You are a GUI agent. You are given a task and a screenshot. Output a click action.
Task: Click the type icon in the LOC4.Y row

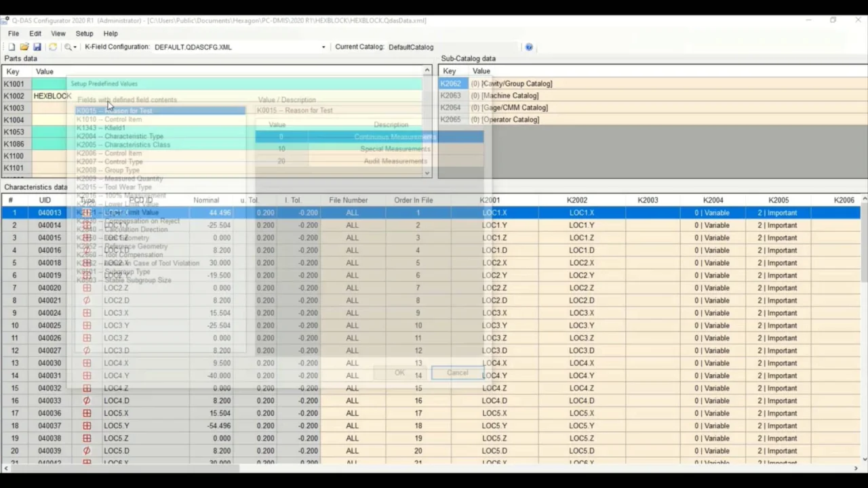tap(86, 375)
